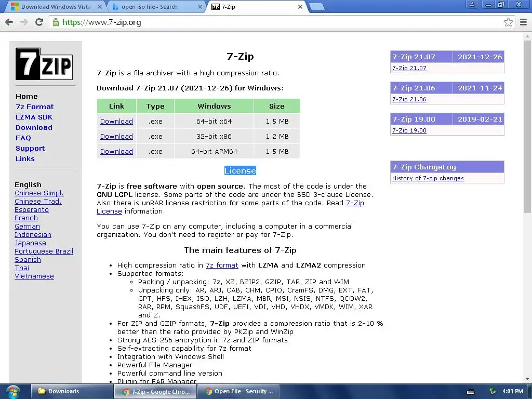The image size is (532, 399).
Task: Open the Home sidebar link
Action: pos(26,96)
